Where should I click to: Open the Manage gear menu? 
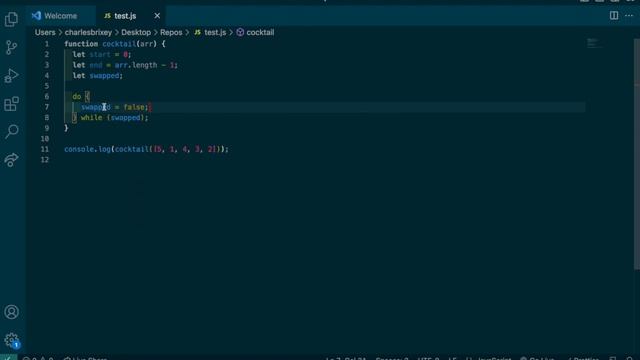11,340
